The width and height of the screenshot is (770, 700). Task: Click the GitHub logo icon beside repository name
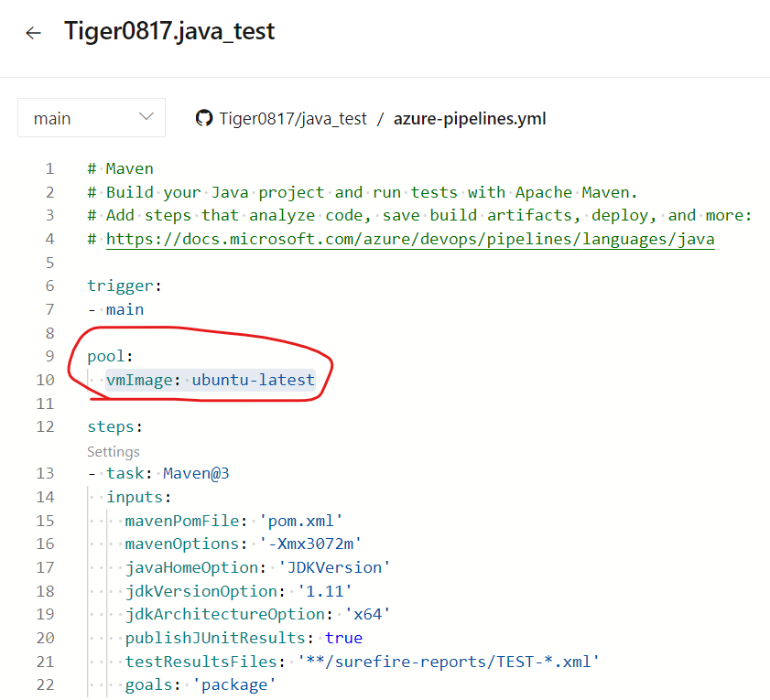(x=204, y=118)
